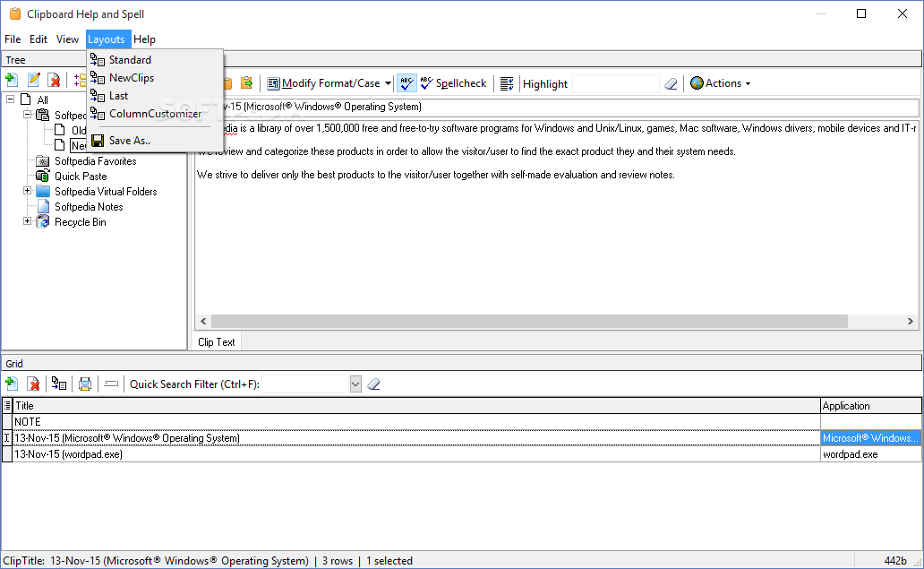Click the paste-with-arrow clipboard icon in clip toolbar
Screen dimensions: 924x569
pos(247,83)
